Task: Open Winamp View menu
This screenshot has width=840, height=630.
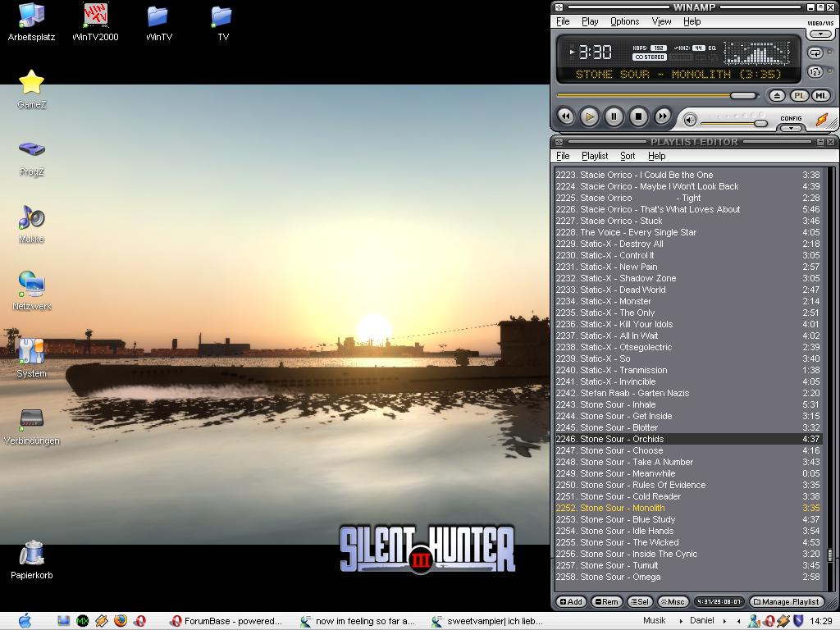Action: pyautogui.click(x=662, y=21)
